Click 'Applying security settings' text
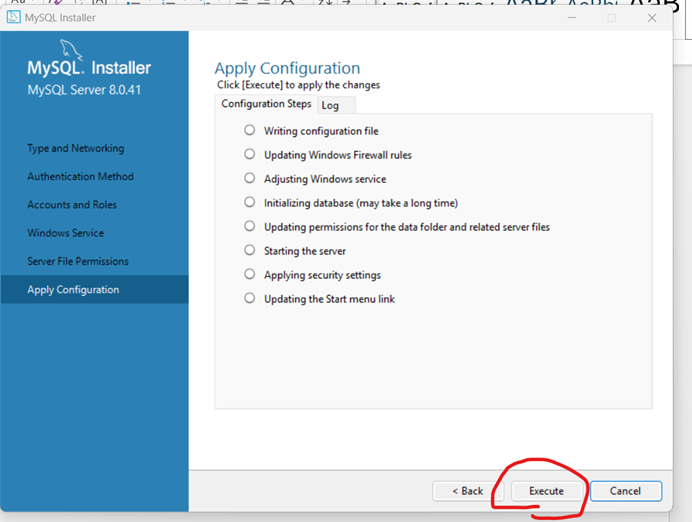Screen dimensions: 692x522 click(x=322, y=275)
